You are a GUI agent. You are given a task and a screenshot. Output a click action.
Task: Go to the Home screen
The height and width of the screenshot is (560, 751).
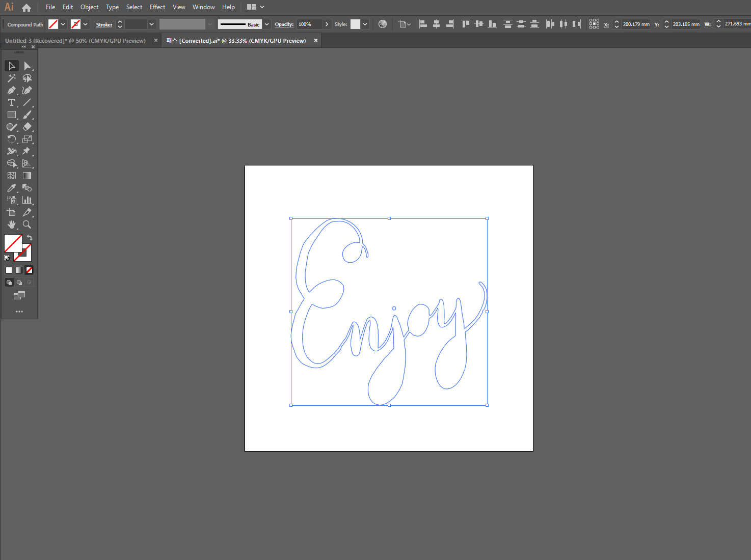(26, 8)
